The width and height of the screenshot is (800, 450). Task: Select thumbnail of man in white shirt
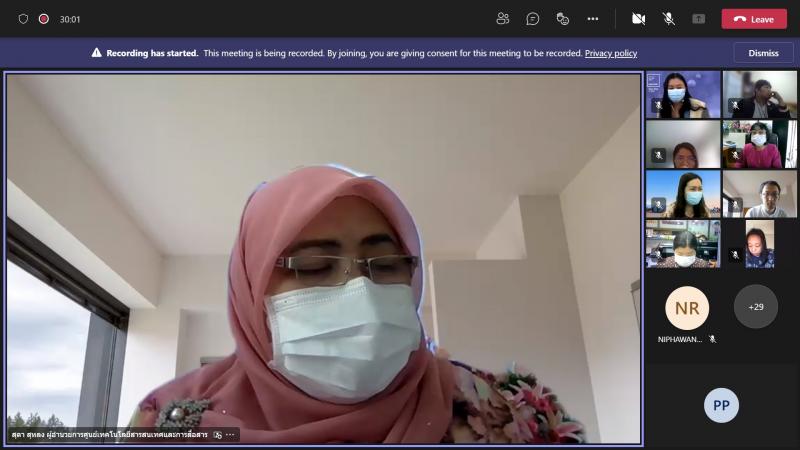[760, 194]
